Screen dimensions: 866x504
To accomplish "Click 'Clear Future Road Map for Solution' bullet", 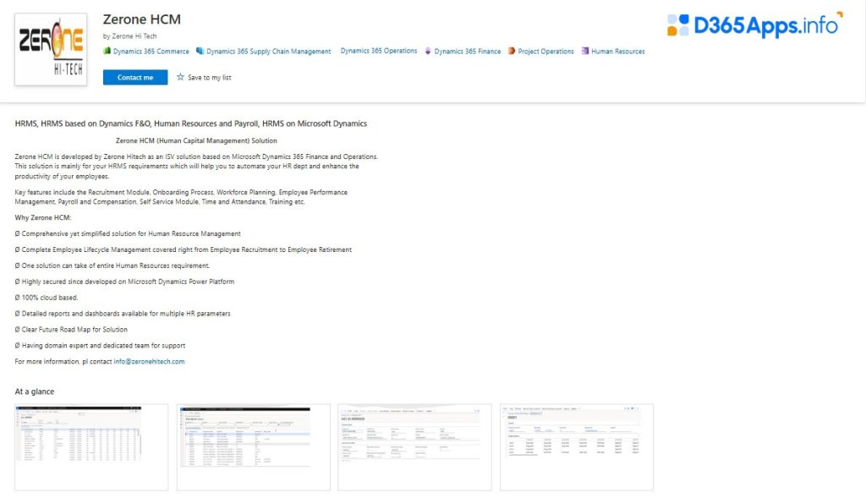I will tap(71, 330).
